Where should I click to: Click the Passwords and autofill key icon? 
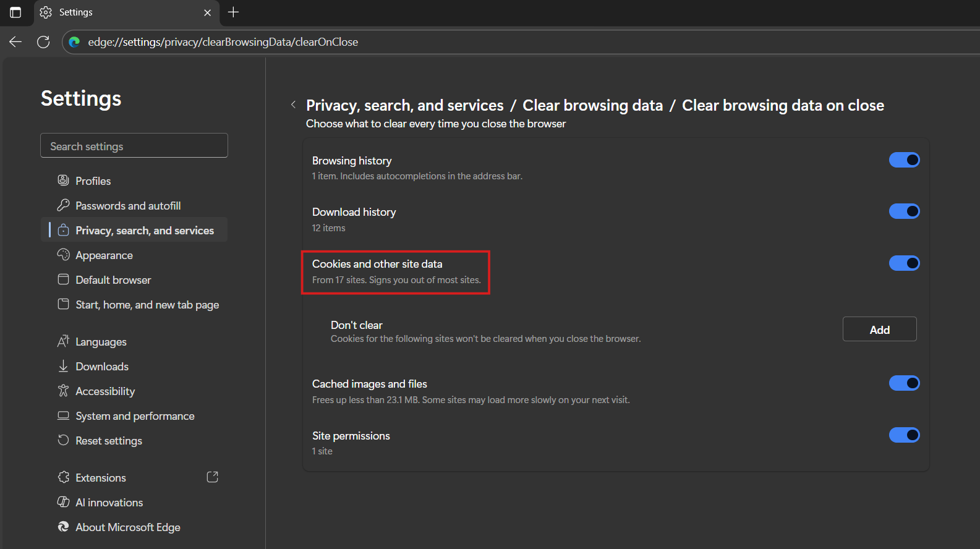click(63, 205)
